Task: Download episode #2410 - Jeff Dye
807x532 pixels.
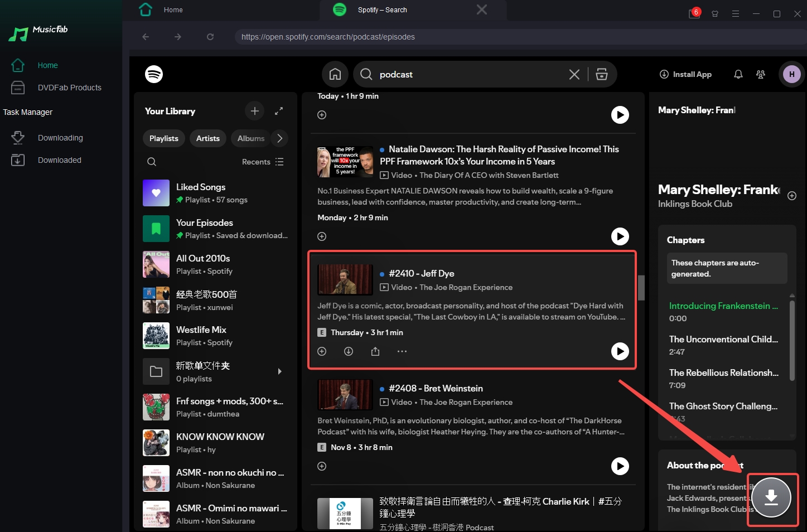Action: [349, 351]
